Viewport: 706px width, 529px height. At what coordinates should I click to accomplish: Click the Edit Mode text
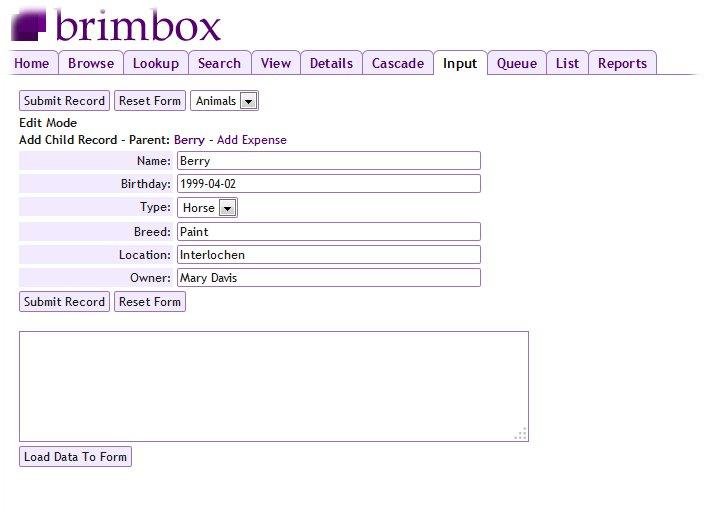(x=48, y=123)
